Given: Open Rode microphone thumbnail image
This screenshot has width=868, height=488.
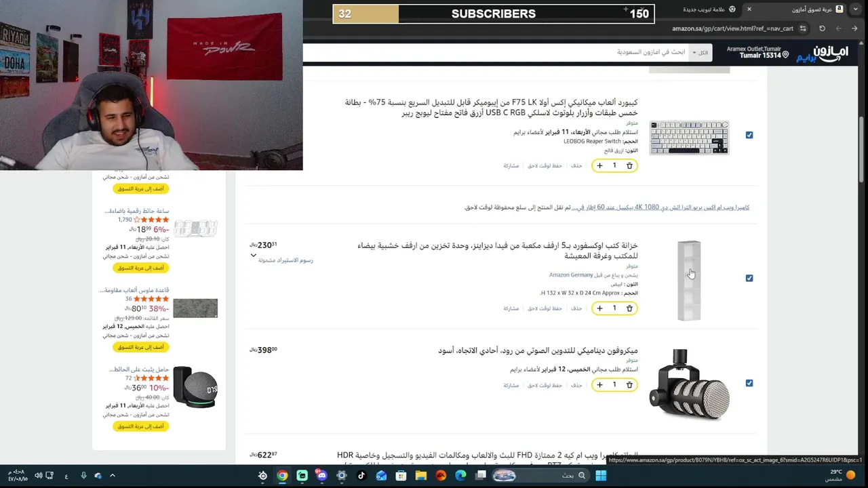Looking at the screenshot, I should point(689,384).
